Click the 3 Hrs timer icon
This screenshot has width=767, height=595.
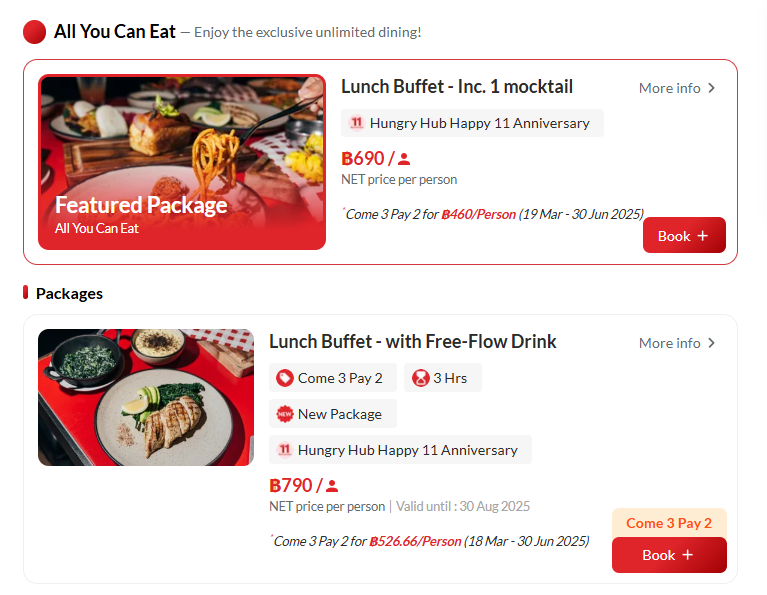[421, 378]
